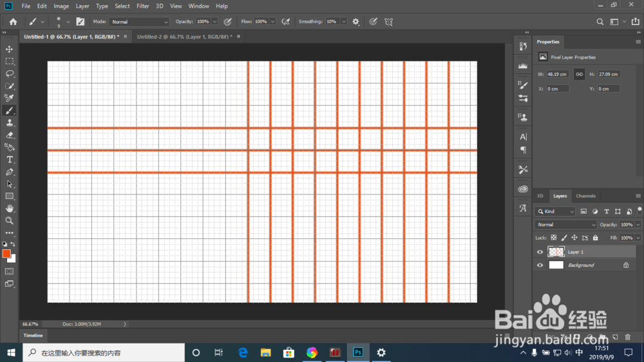The width and height of the screenshot is (644, 362).
Task: Select the Brush tool in toolbox
Action: (x=9, y=111)
